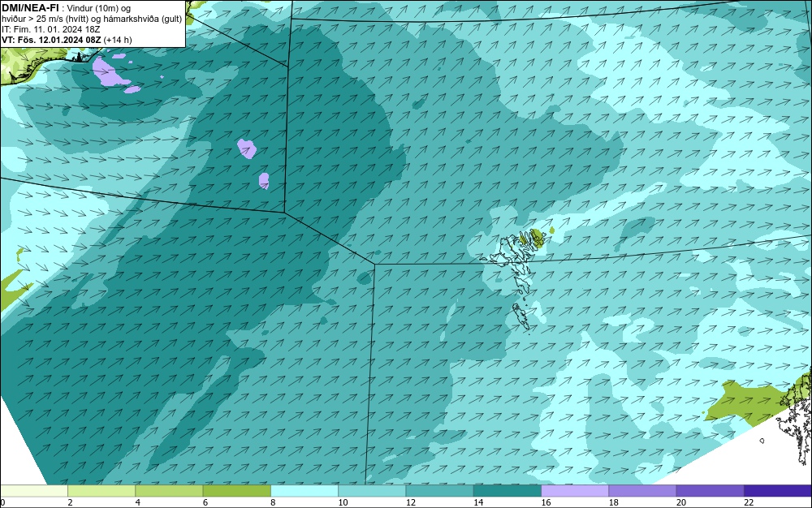Image resolution: width=812 pixels, height=508 pixels.
Task: Click the scale label "22"
Action: pos(749,502)
